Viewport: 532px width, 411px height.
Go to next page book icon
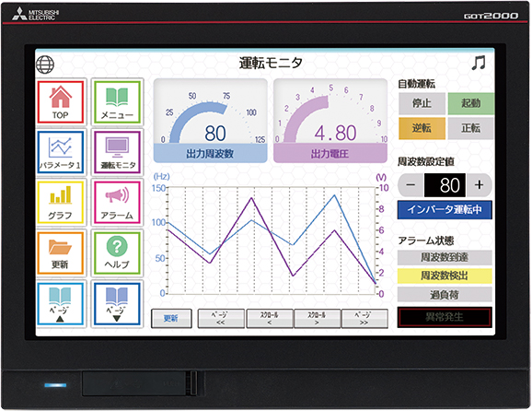coord(117,304)
